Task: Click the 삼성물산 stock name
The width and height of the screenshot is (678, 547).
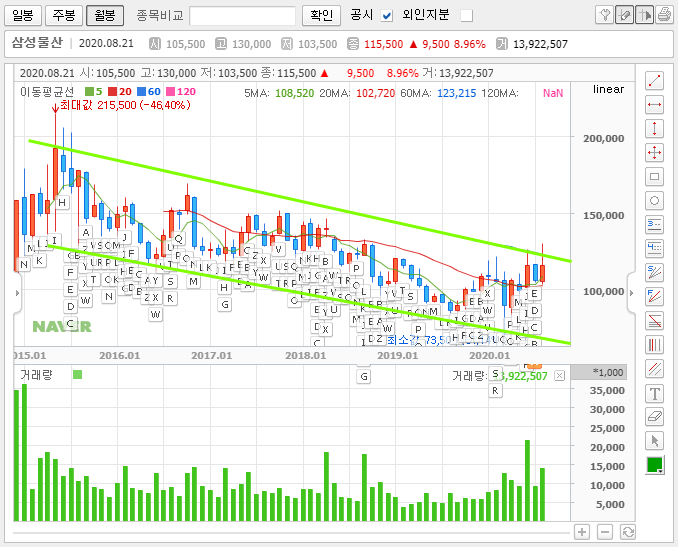Action: (x=37, y=43)
